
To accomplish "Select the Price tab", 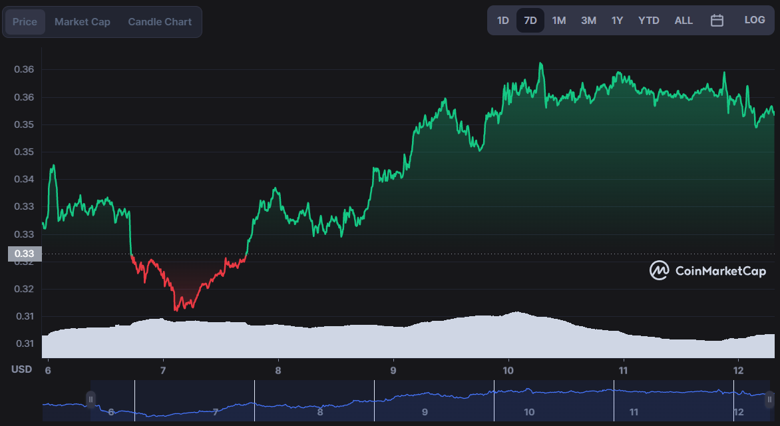I will [24, 22].
